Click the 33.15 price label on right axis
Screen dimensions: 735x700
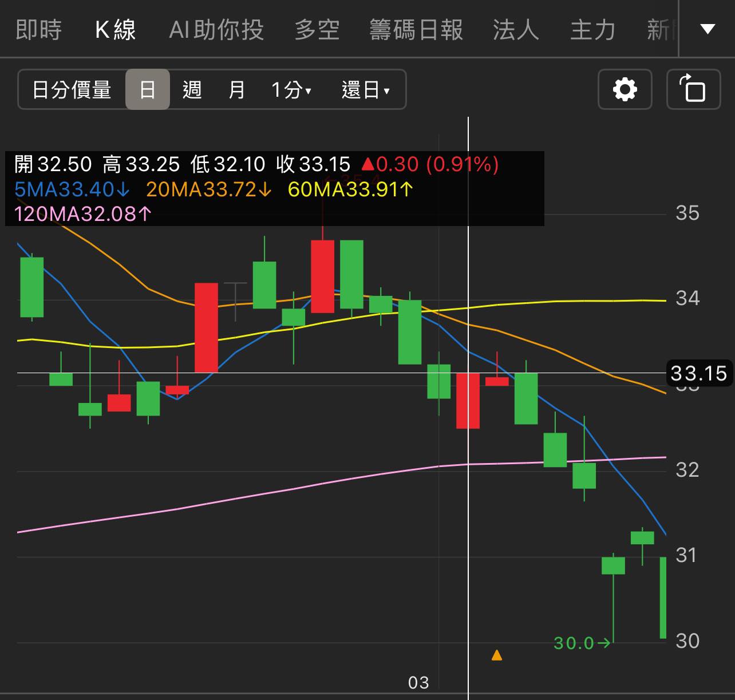pos(700,374)
